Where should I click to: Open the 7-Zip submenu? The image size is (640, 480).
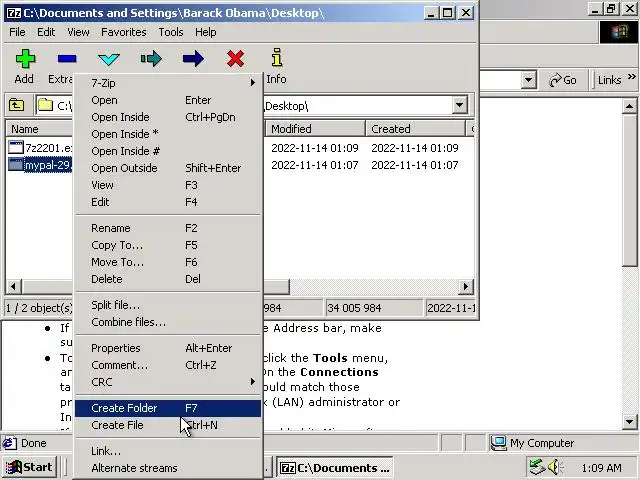(168, 83)
